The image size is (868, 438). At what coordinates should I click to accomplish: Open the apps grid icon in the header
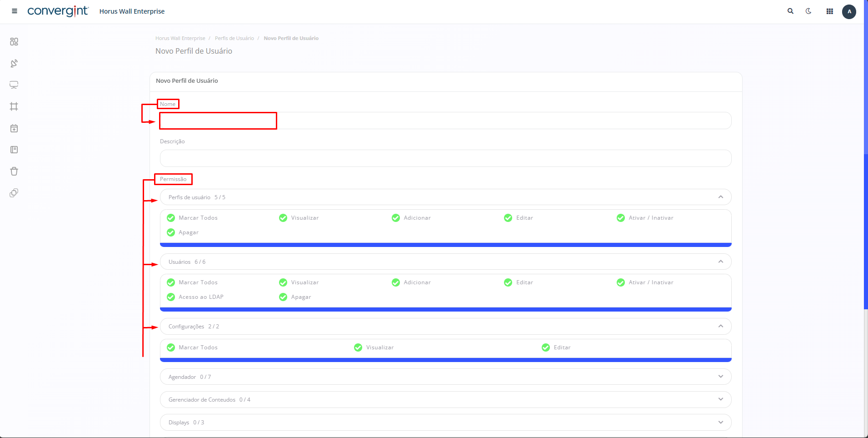829,11
